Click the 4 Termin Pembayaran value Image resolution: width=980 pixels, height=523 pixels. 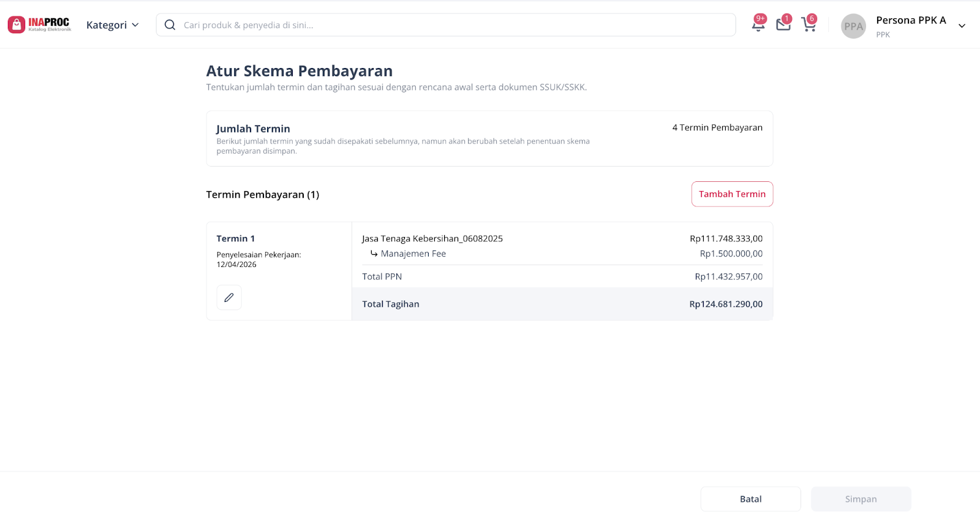click(x=717, y=127)
